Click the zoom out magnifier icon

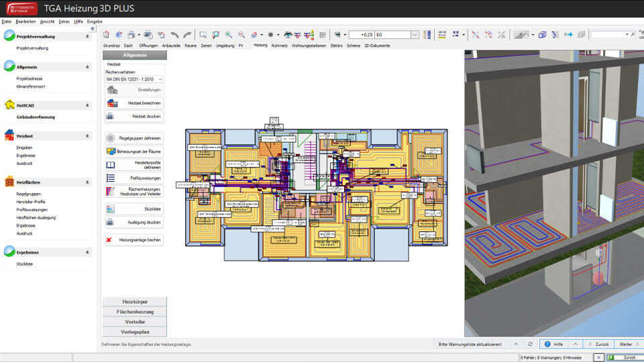point(241,34)
